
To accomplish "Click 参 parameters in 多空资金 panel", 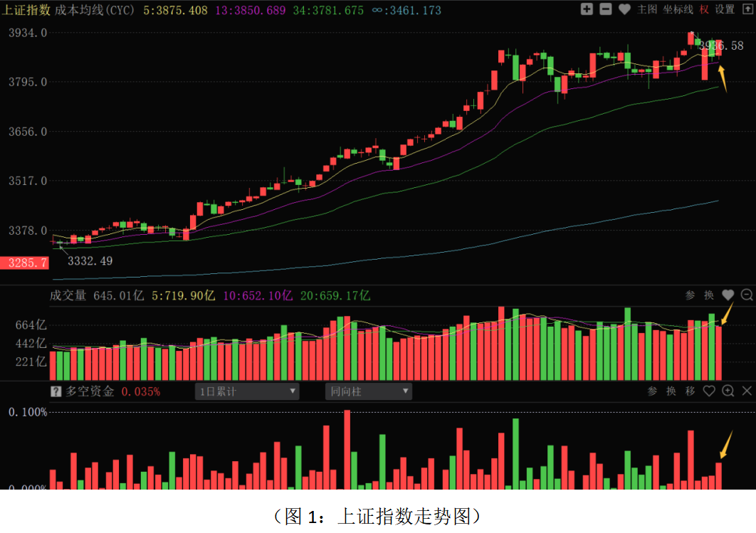I will coord(652,391).
